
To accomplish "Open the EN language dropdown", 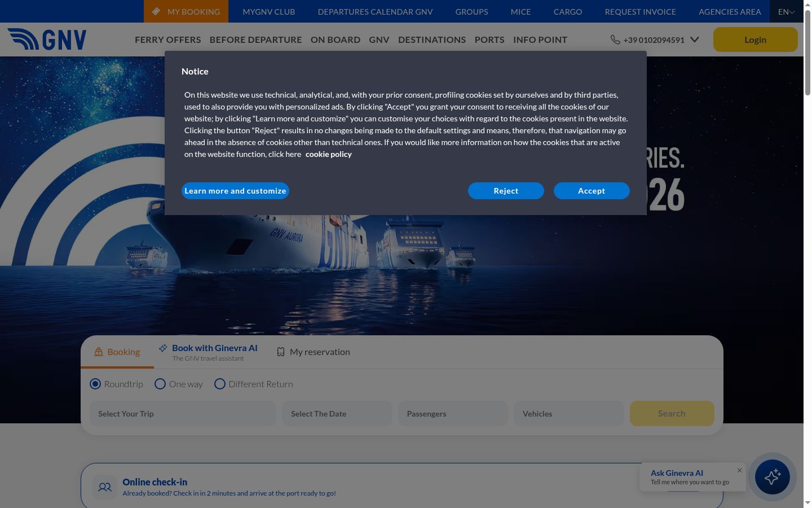I will click(x=786, y=11).
